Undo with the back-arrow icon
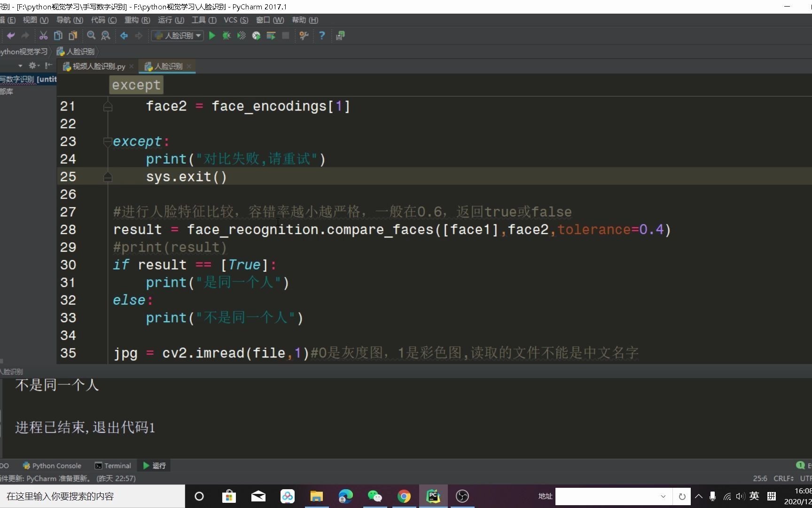Image resolution: width=812 pixels, height=508 pixels. (x=10, y=35)
